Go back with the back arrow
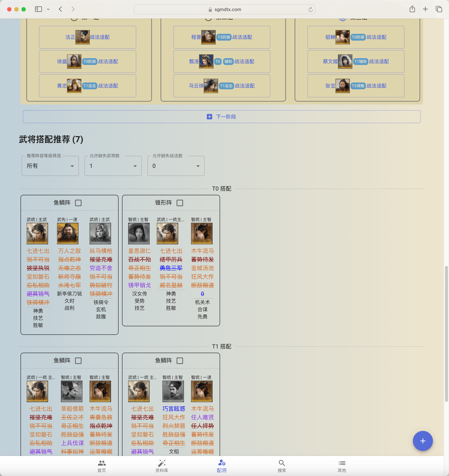 pos(60,9)
